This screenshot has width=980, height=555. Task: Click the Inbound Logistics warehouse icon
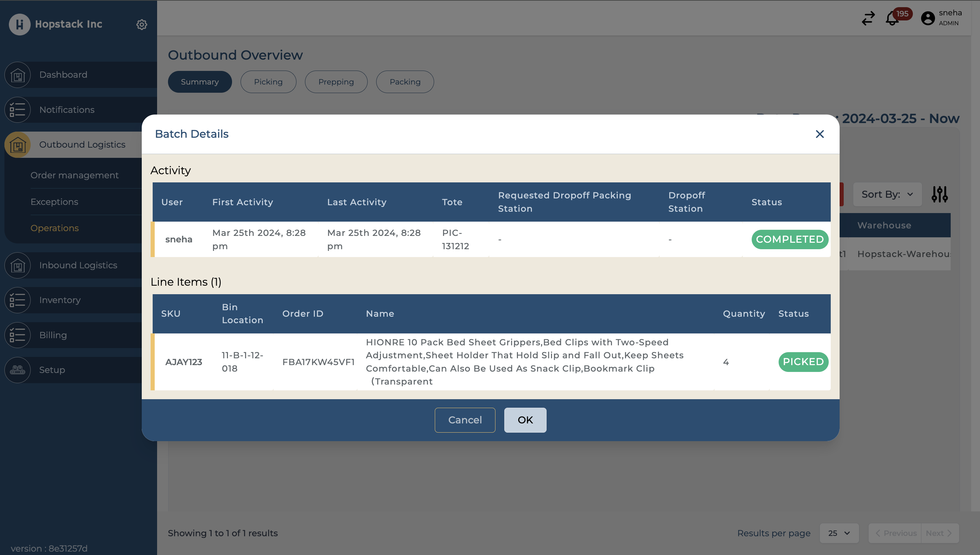click(17, 265)
